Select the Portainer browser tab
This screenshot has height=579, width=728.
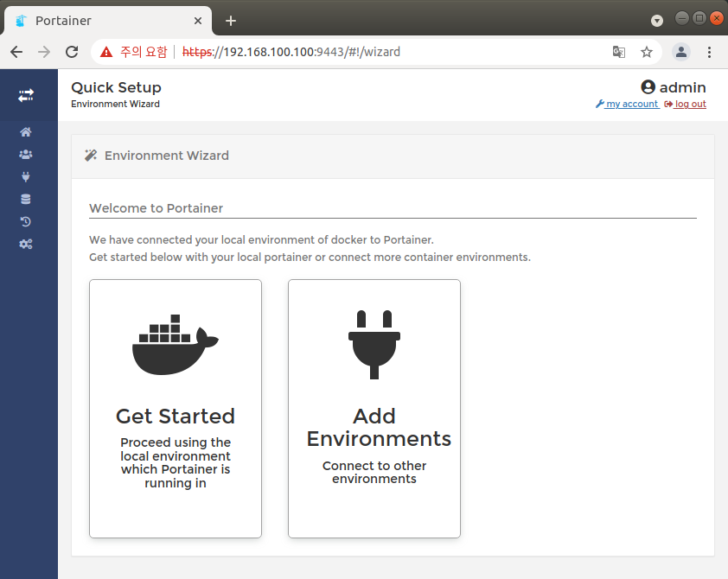coord(108,21)
